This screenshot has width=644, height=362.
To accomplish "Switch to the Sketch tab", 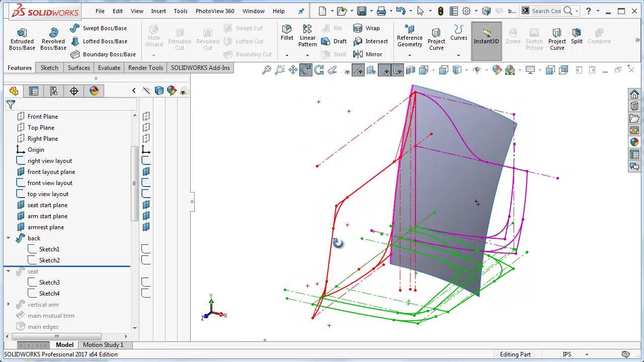I will click(49, 68).
